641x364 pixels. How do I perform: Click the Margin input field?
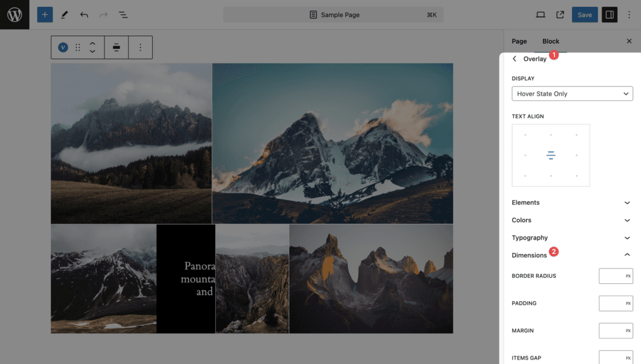click(616, 331)
